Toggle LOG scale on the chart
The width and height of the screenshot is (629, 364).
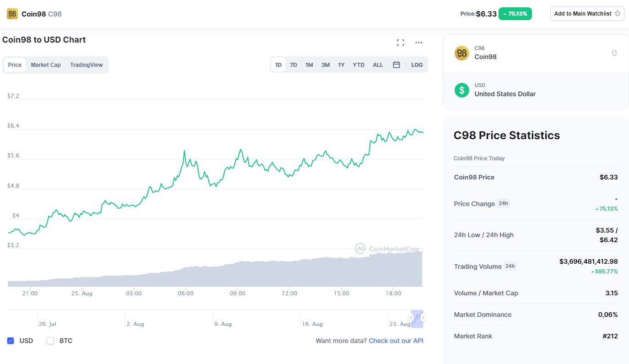(417, 65)
